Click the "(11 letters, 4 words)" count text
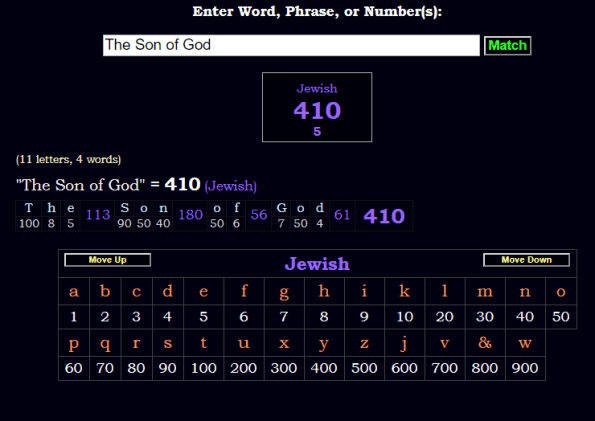The height and width of the screenshot is (421, 595). coord(68,159)
